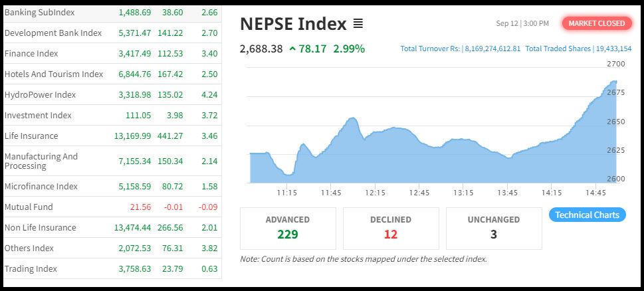Open the NEPSE Index hamburger menu icon
Screen dimensions: 644x291
[x=358, y=24]
